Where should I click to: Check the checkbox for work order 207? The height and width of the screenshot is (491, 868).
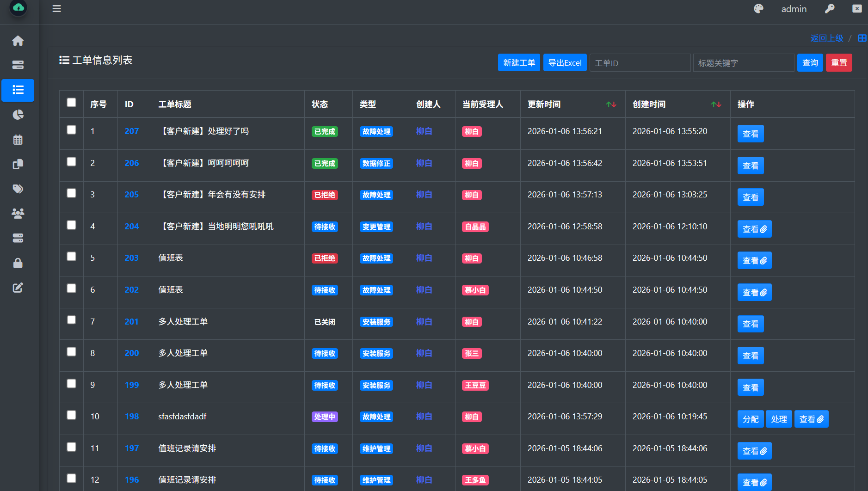click(71, 130)
